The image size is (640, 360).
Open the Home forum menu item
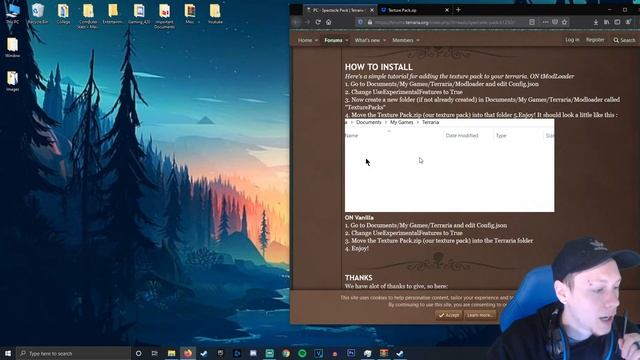pyautogui.click(x=305, y=40)
